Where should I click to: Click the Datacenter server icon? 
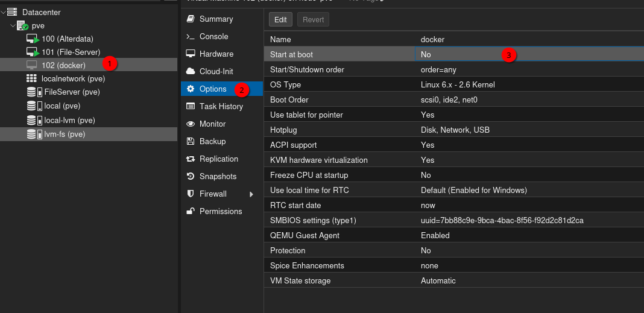pyautogui.click(x=12, y=12)
